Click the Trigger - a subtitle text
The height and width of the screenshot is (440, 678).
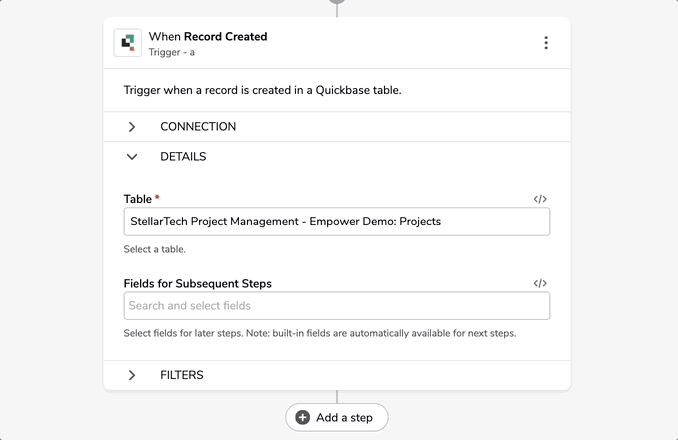[x=172, y=52]
